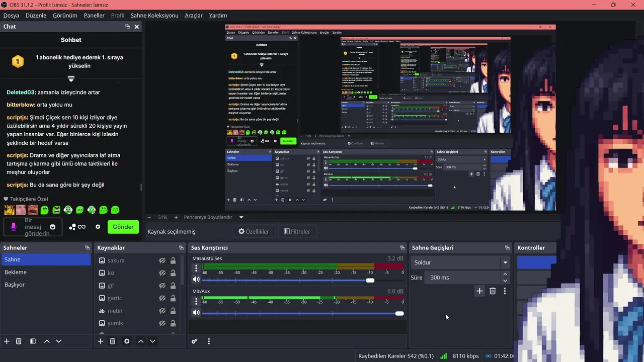Toggle lock on gartic source
Image resolution: width=644 pixels, height=362 pixels.
click(173, 298)
